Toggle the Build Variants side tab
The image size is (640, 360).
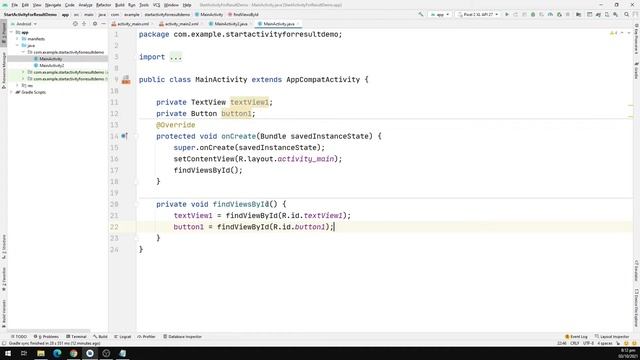pyautogui.click(x=4, y=313)
